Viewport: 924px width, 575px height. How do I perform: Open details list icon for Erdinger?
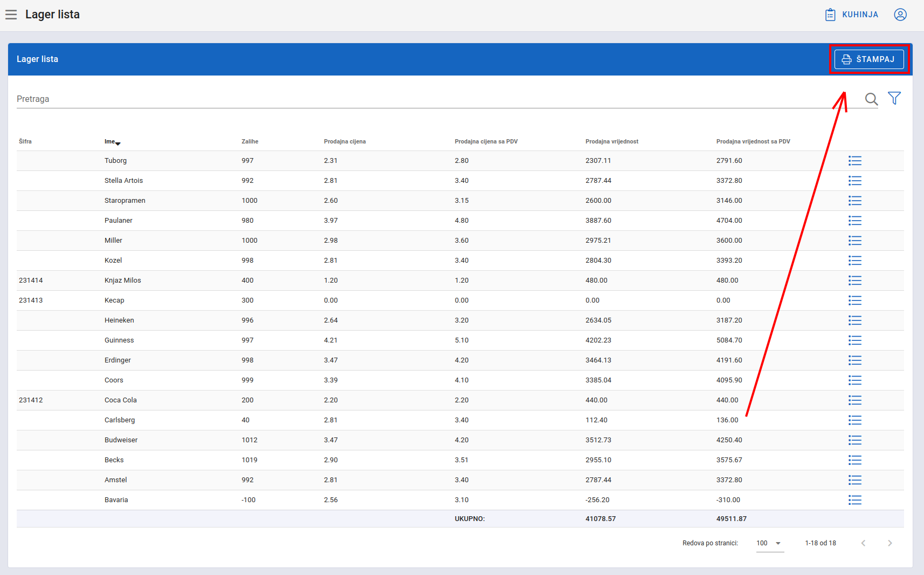pos(855,360)
